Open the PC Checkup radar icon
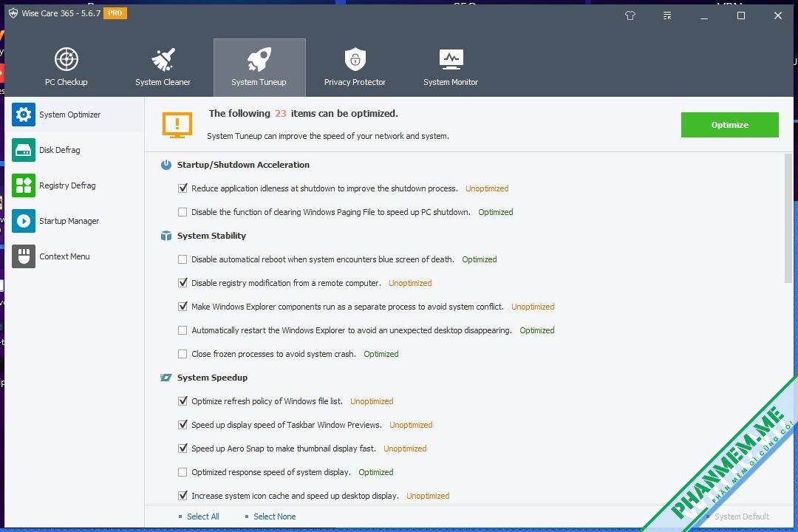The width and height of the screenshot is (798, 532). pyautogui.click(x=66, y=59)
